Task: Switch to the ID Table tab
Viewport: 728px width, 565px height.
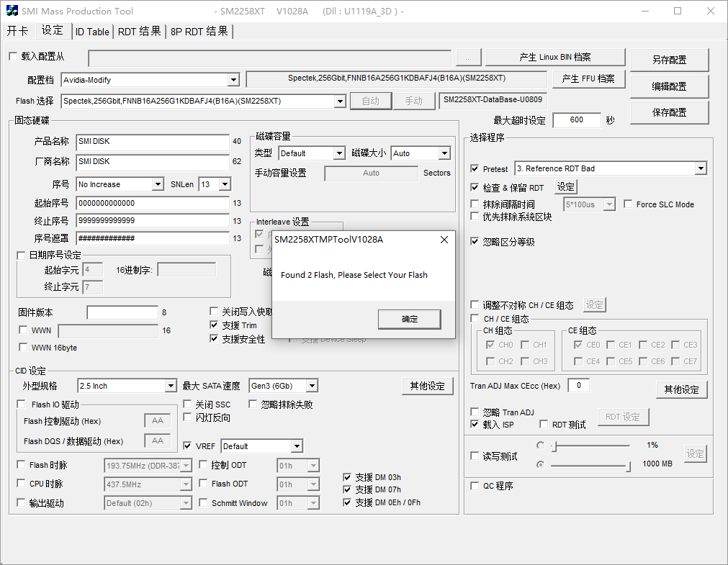Action: click(x=92, y=32)
